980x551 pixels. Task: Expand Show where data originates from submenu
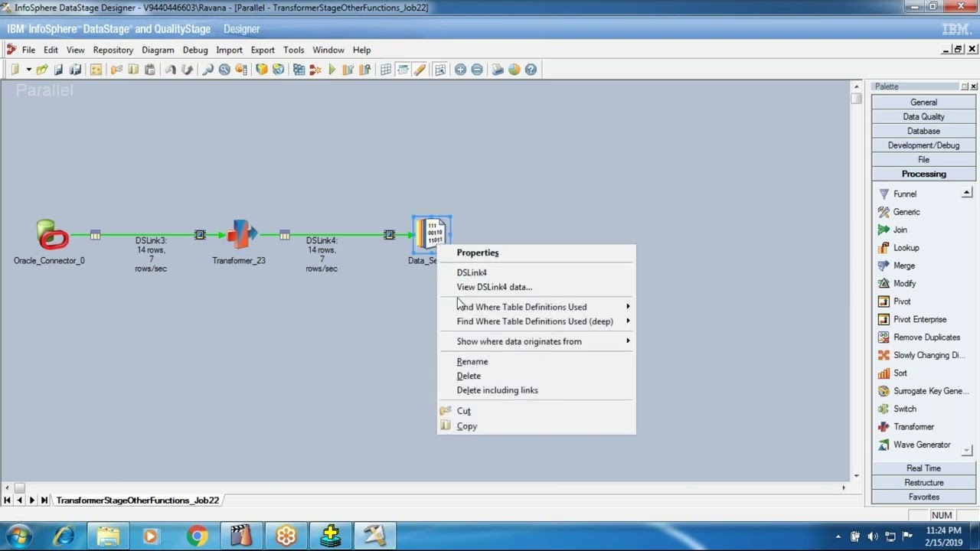pyautogui.click(x=536, y=341)
